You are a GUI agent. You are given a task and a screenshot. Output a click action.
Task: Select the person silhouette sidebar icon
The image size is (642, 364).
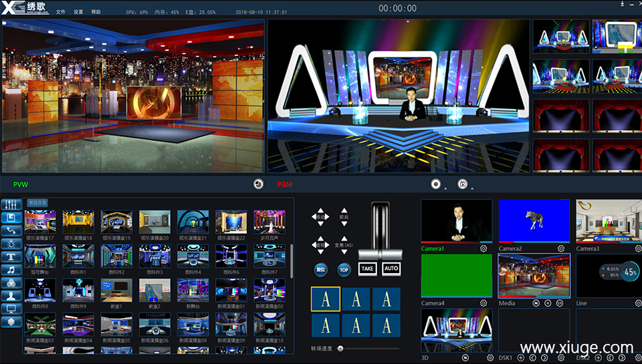[x=11, y=296]
